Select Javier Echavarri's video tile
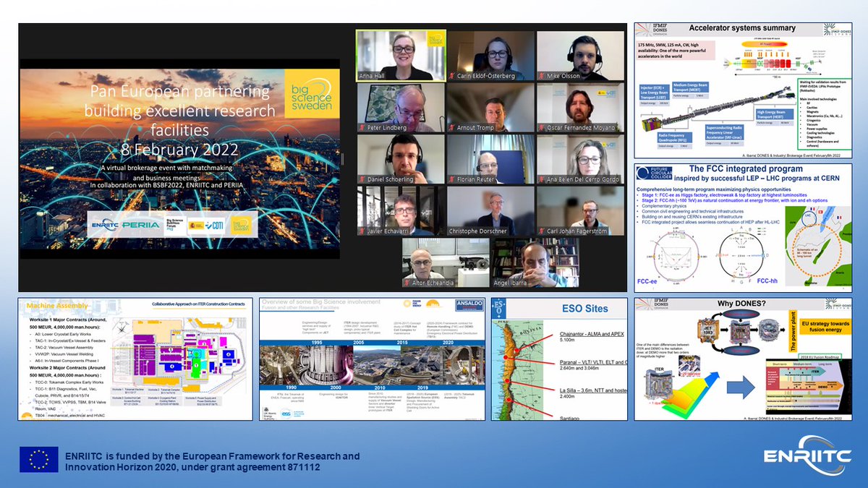Screen dimensions: 868x488 [400, 211]
